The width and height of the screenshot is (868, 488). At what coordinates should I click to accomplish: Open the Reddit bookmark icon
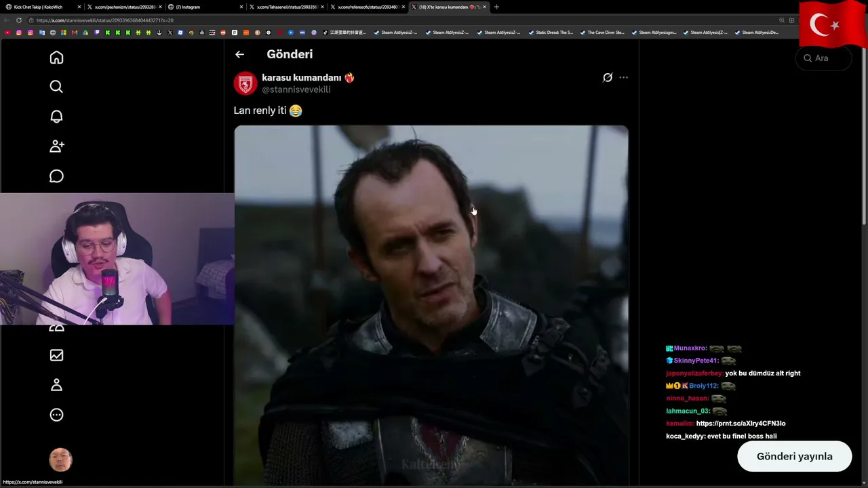pos(223,33)
